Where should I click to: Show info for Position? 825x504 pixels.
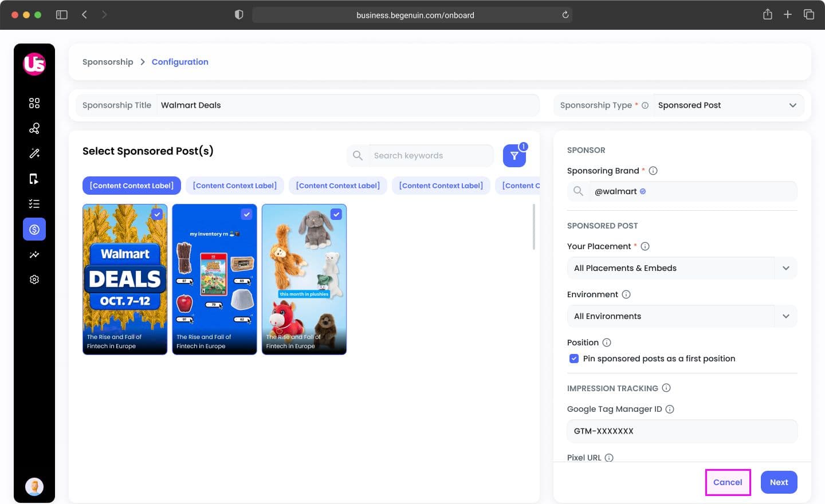coord(607,342)
